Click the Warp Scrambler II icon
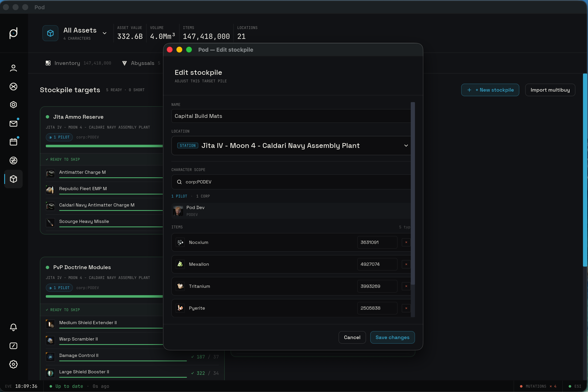This screenshot has height=392, width=588. pyautogui.click(x=50, y=340)
